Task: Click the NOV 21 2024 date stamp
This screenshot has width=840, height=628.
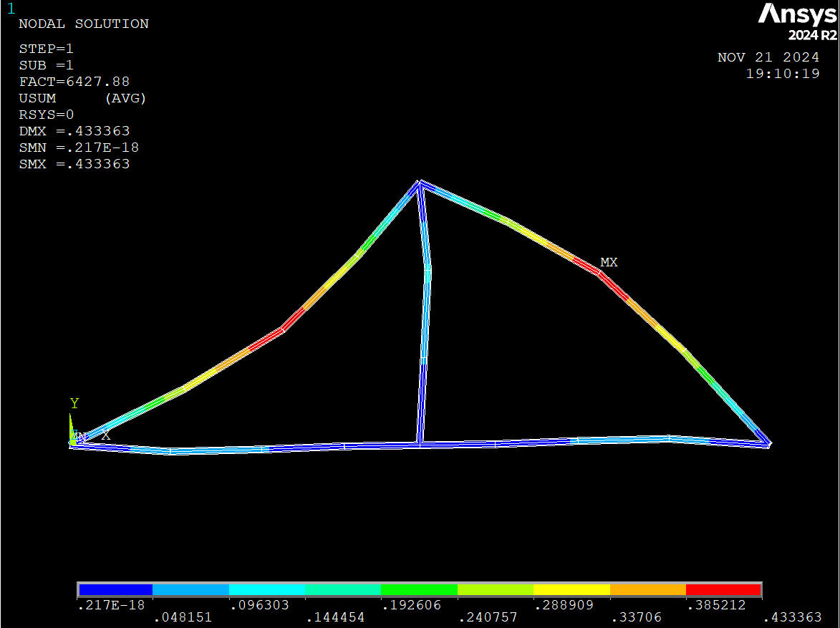Action: click(768, 57)
